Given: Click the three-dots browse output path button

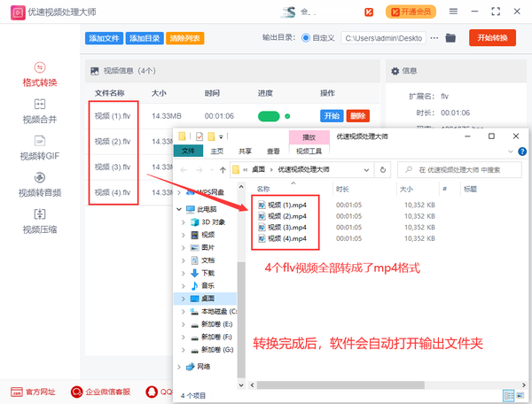Looking at the screenshot, I should tap(434, 38).
